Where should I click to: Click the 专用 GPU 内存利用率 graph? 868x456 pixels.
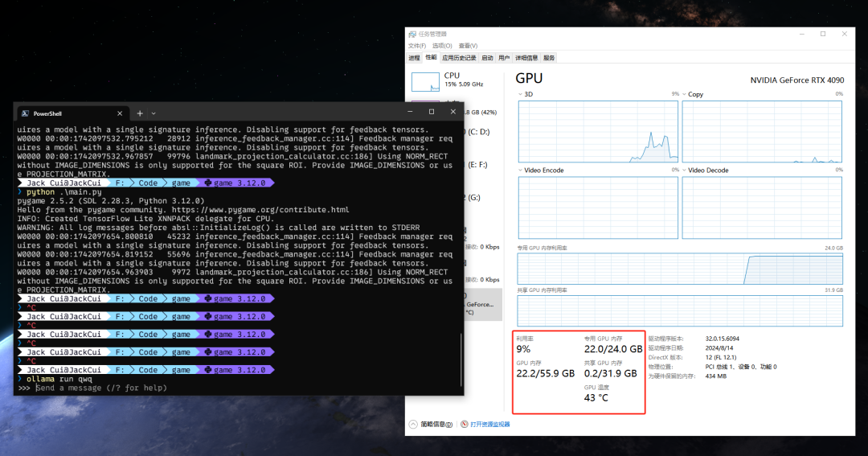pyautogui.click(x=680, y=269)
